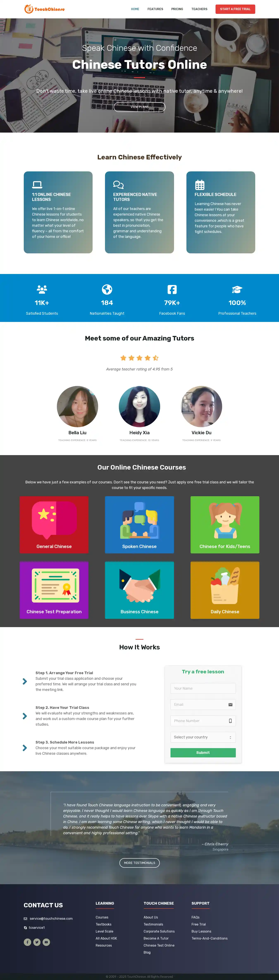Open the Twitter icon in footer

[x=37, y=942]
